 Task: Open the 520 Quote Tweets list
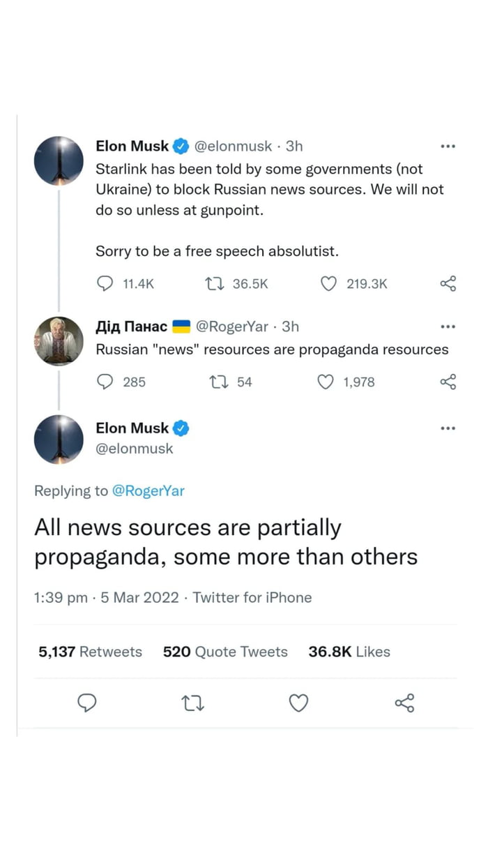[225, 652]
